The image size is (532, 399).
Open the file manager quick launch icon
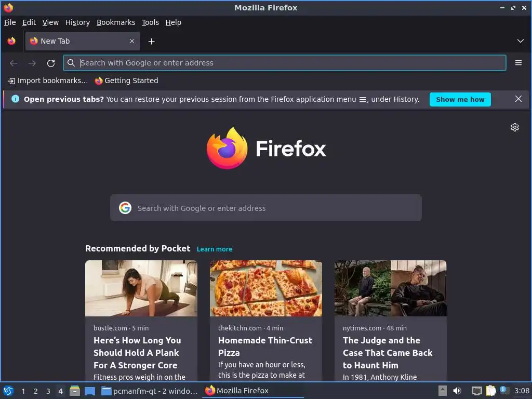[x=75, y=391]
